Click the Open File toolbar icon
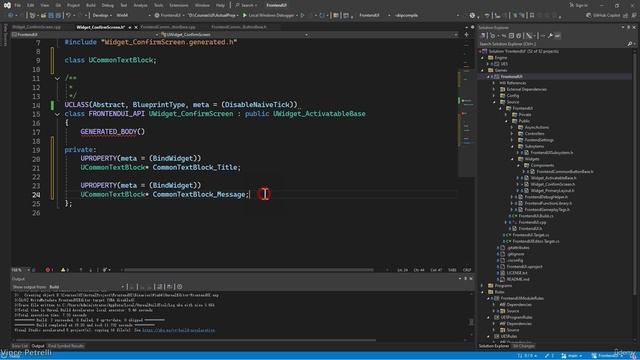640x360 pixels. [x=43, y=15]
